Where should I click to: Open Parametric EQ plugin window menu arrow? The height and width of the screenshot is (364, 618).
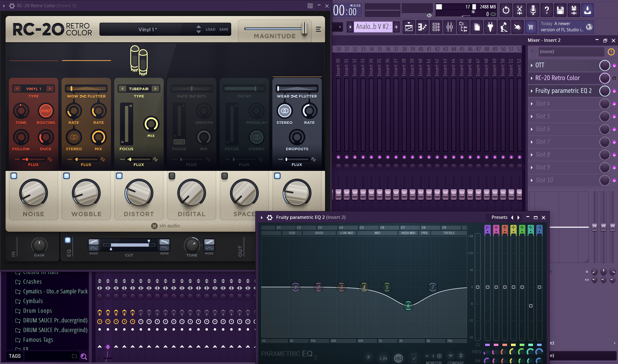click(x=262, y=217)
